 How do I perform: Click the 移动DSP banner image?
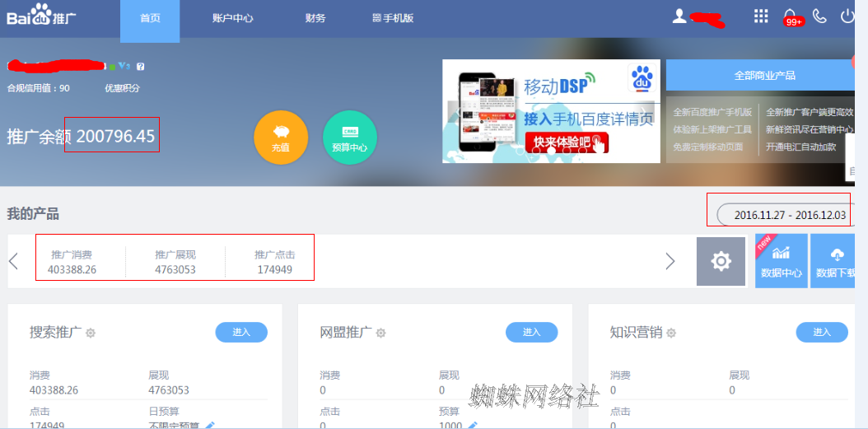coord(552,110)
